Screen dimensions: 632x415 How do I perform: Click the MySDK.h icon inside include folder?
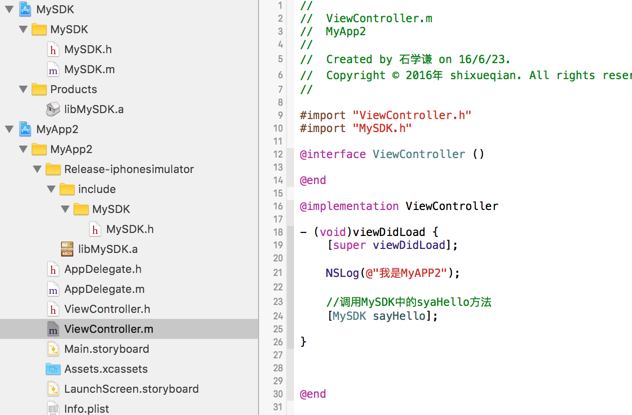95,229
